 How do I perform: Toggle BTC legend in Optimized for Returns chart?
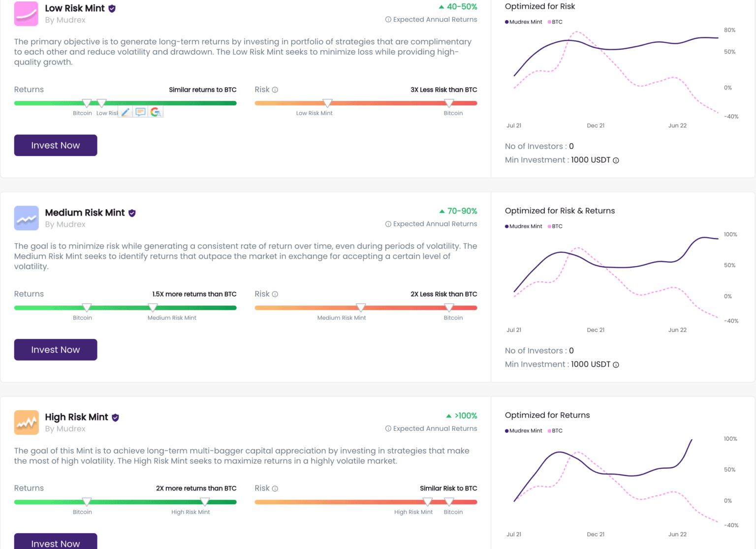click(x=555, y=431)
